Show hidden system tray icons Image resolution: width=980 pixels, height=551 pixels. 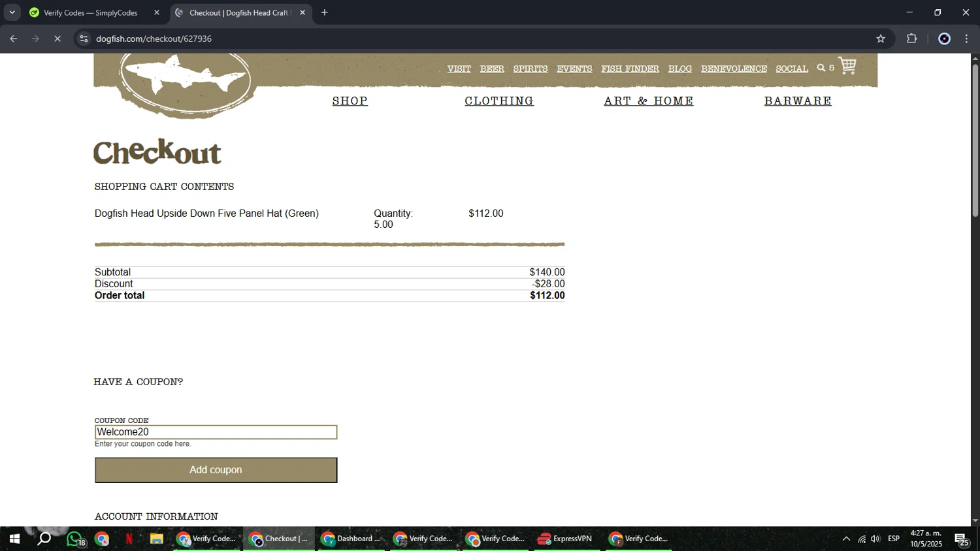click(x=846, y=539)
